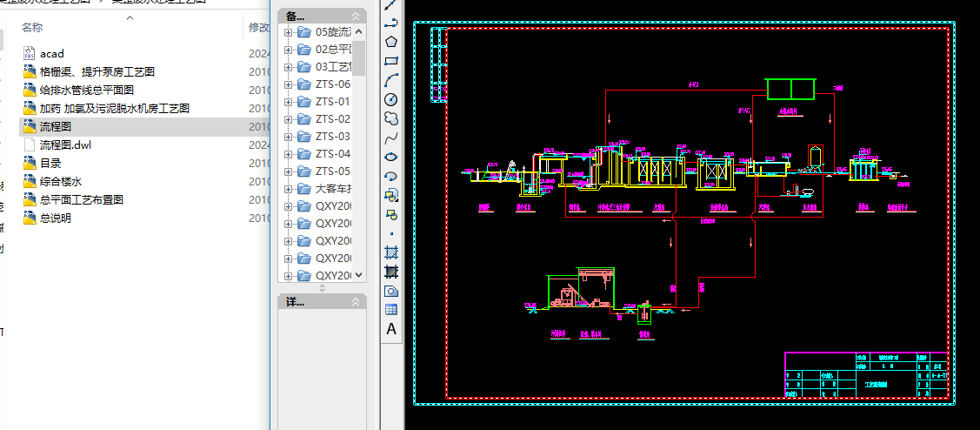Image resolution: width=980 pixels, height=430 pixels.
Task: Click the 总说明 drawing file icon
Action: 30,218
